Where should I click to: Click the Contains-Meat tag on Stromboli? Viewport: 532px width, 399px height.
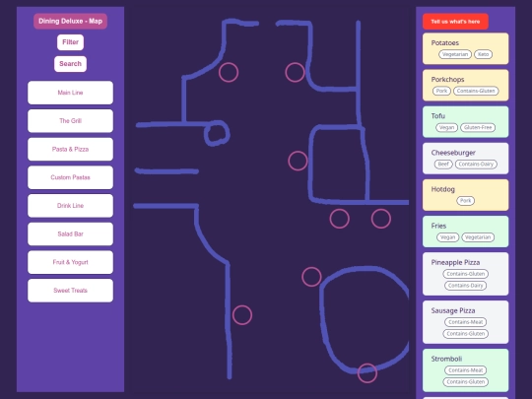point(465,370)
